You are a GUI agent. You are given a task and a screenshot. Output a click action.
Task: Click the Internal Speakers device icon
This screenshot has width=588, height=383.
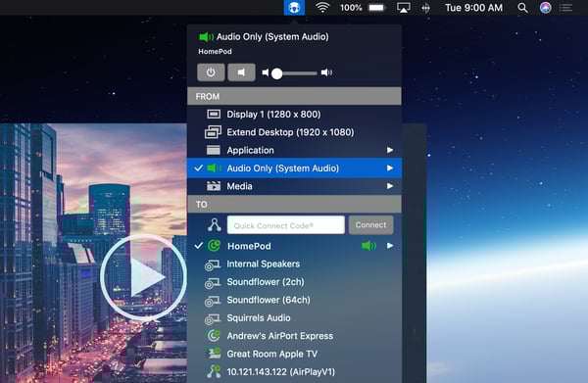[213, 264]
